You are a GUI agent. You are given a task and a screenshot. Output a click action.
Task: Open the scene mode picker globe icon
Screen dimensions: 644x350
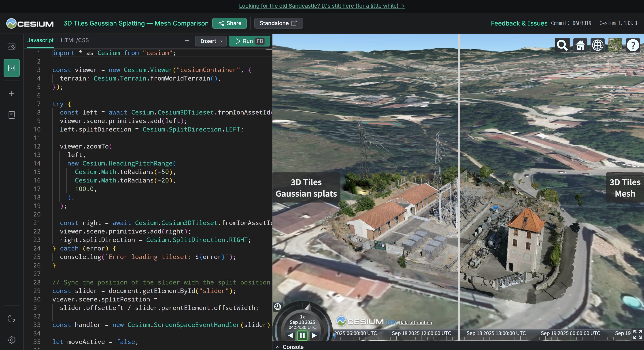pyautogui.click(x=597, y=45)
